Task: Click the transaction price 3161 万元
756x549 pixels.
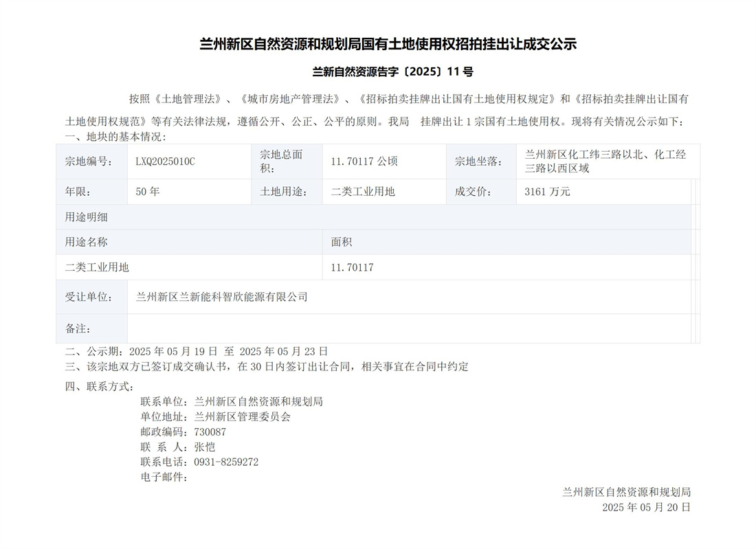Action: (x=547, y=192)
